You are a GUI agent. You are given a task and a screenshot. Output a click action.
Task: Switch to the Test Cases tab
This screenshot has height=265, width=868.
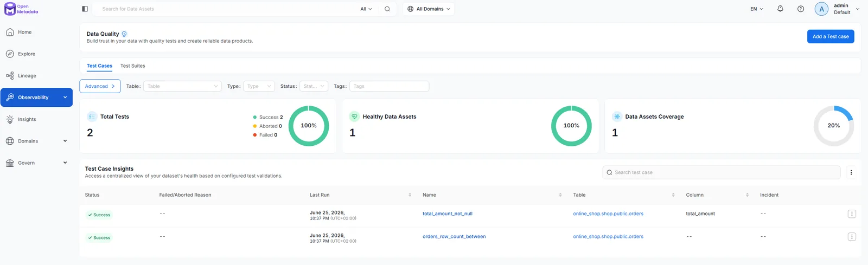pyautogui.click(x=99, y=66)
